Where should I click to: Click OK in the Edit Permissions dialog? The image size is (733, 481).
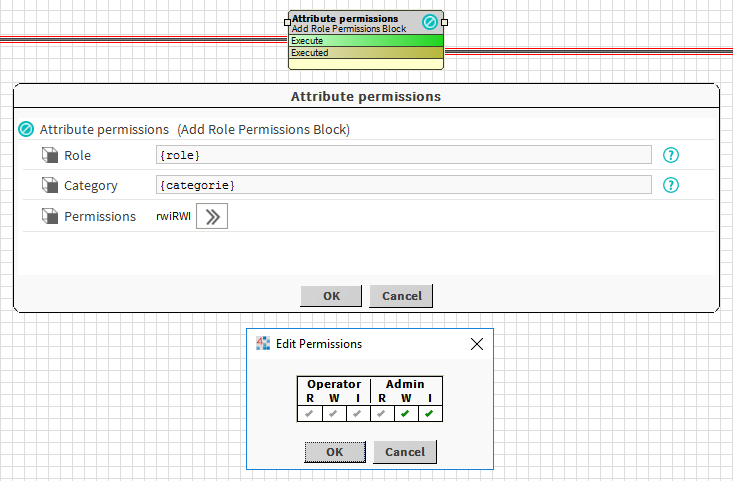[334, 452]
